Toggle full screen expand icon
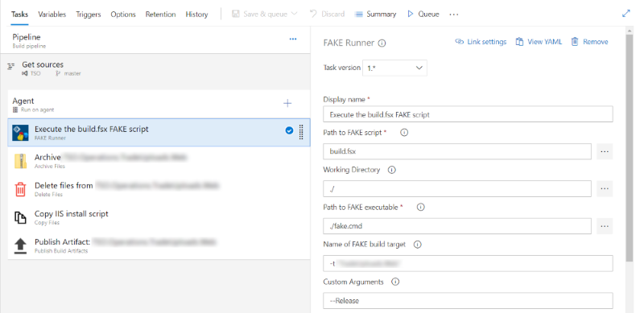Screen dimensions: 644x313 click(626, 13)
